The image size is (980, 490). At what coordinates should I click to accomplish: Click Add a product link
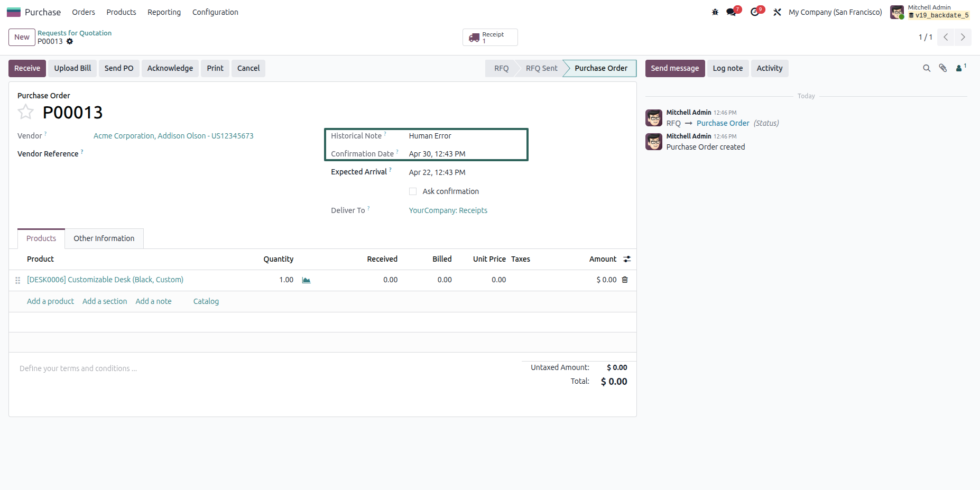[50, 301]
